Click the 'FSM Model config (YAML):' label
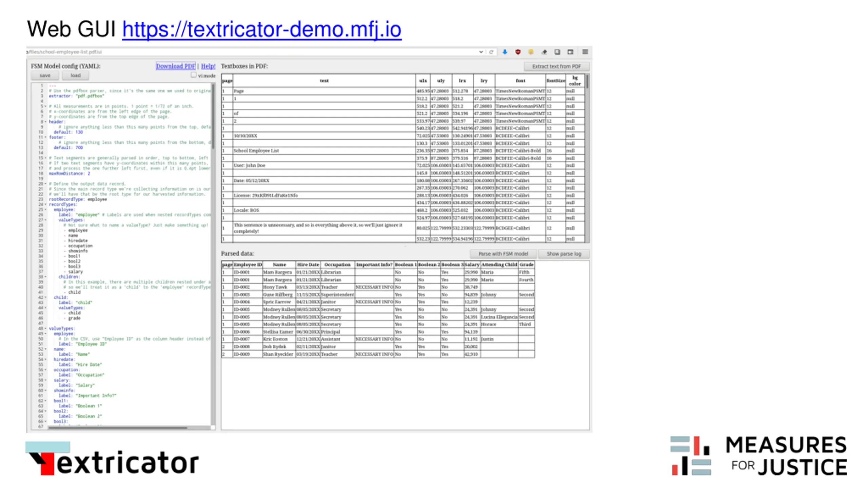 click(x=66, y=66)
